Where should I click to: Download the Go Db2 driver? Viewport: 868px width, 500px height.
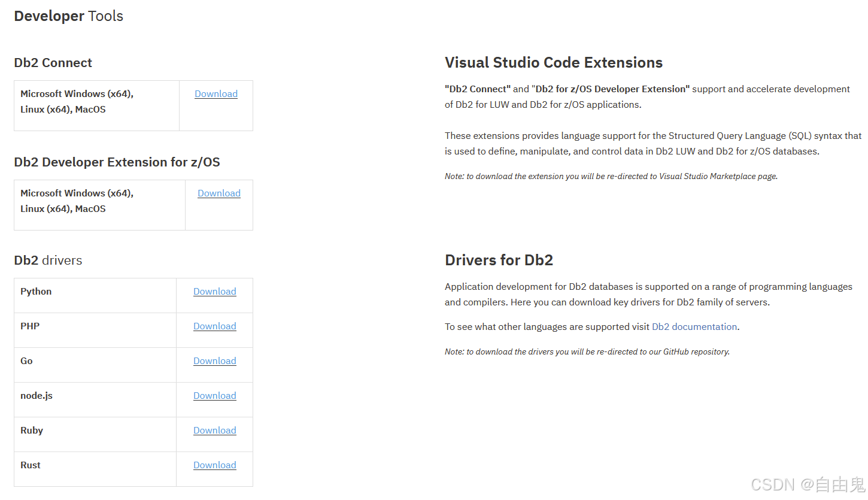click(x=215, y=361)
